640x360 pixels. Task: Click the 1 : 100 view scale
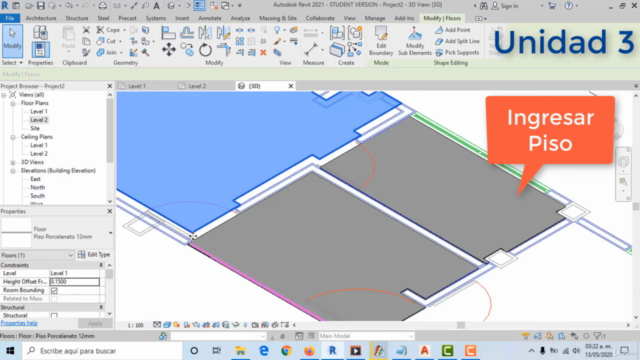(136, 325)
